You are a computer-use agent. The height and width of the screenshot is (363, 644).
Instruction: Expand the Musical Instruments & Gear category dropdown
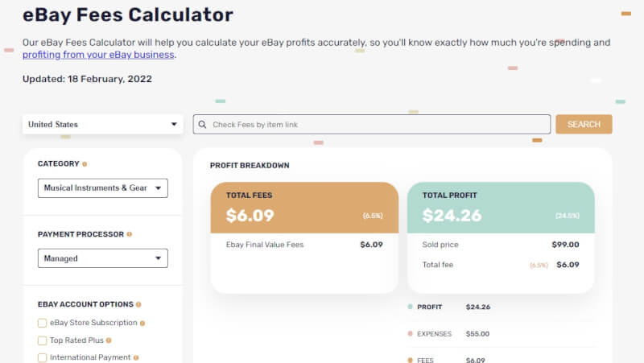pos(102,188)
